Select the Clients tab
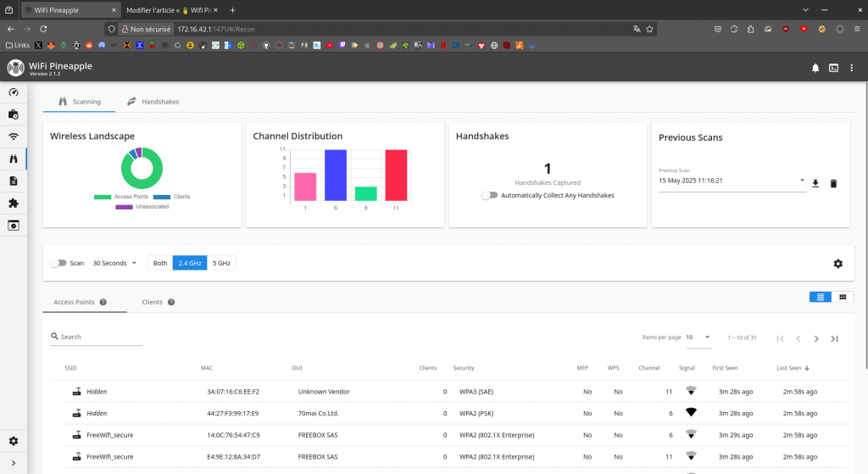 pyautogui.click(x=157, y=303)
